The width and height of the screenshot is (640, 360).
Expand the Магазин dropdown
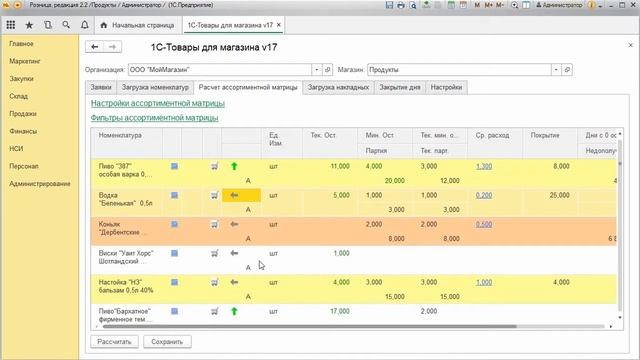556,70
